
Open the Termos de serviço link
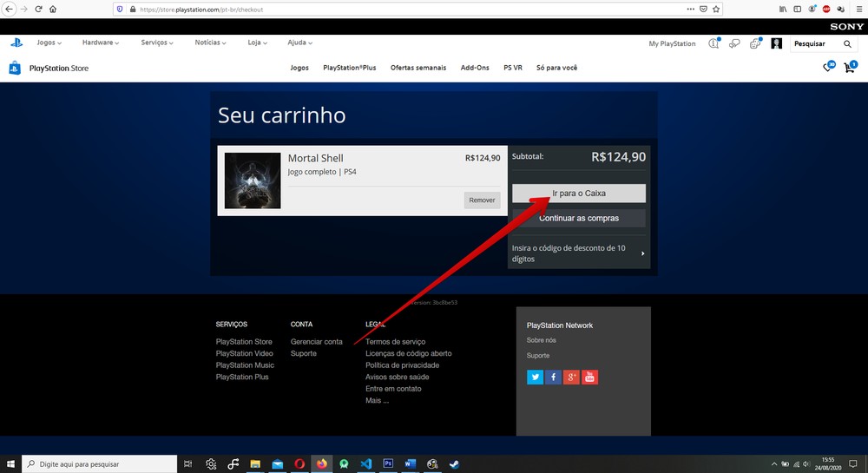point(395,342)
